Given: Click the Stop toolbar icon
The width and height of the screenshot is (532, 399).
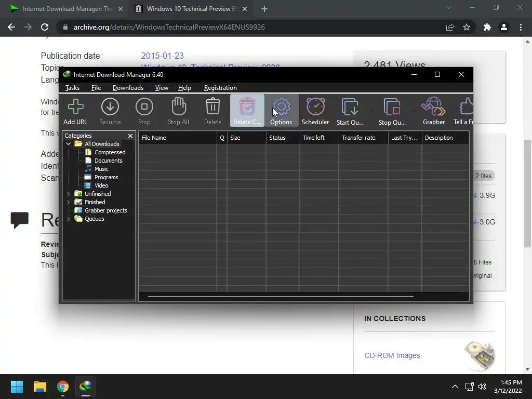Looking at the screenshot, I should [x=144, y=111].
